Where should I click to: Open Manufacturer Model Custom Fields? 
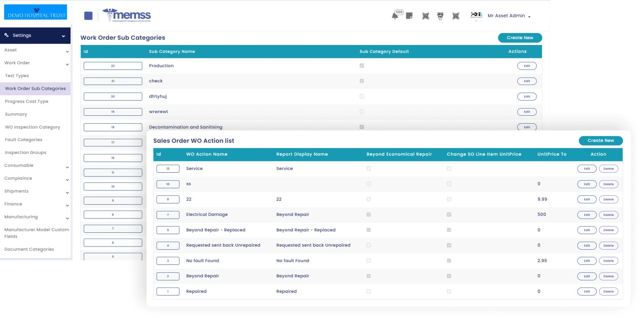[37, 233]
